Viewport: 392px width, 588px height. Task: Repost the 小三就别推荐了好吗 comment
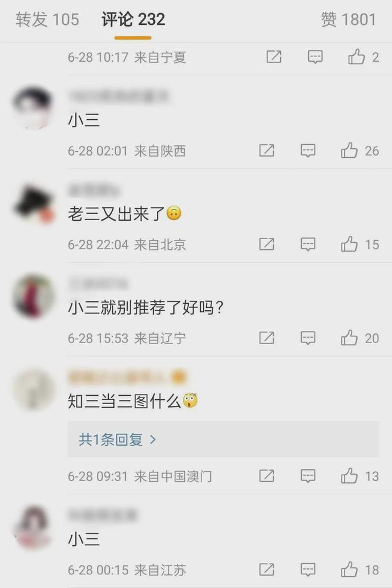(x=267, y=338)
